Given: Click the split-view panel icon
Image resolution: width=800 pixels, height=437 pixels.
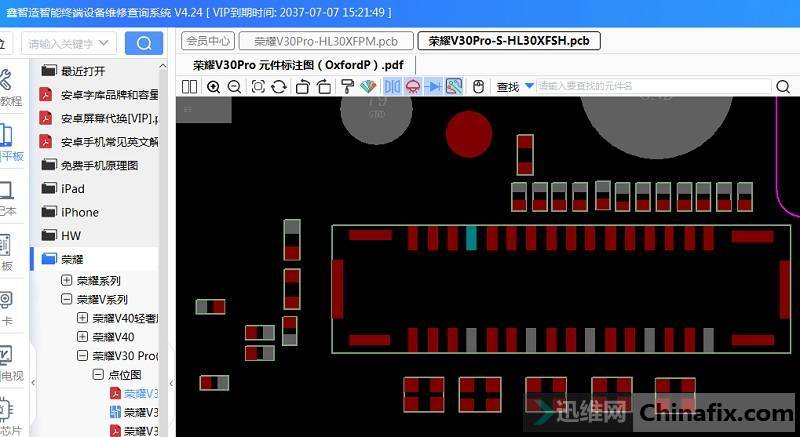Looking at the screenshot, I should click(x=189, y=87).
